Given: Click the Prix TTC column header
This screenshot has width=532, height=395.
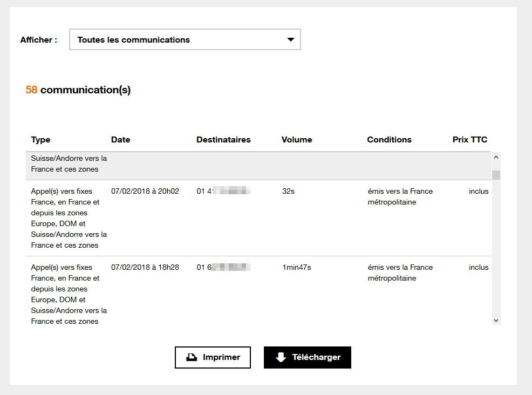Looking at the screenshot, I should pos(469,140).
